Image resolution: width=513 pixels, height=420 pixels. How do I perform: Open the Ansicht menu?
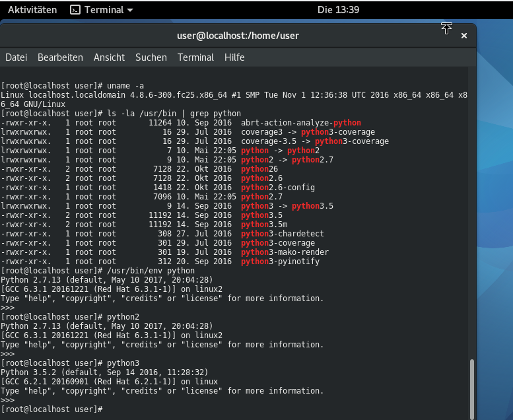(x=110, y=57)
